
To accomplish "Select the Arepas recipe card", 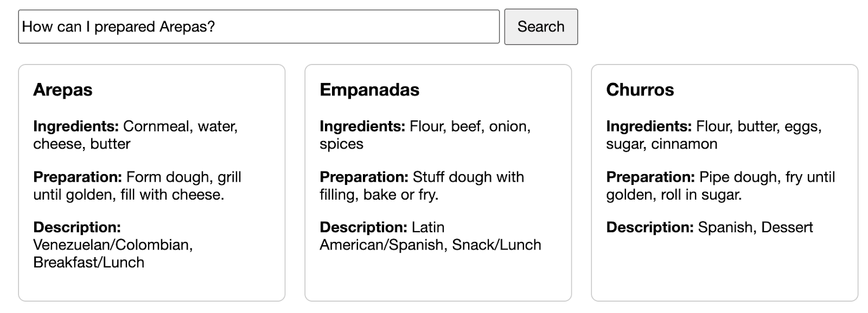I will point(151,182).
